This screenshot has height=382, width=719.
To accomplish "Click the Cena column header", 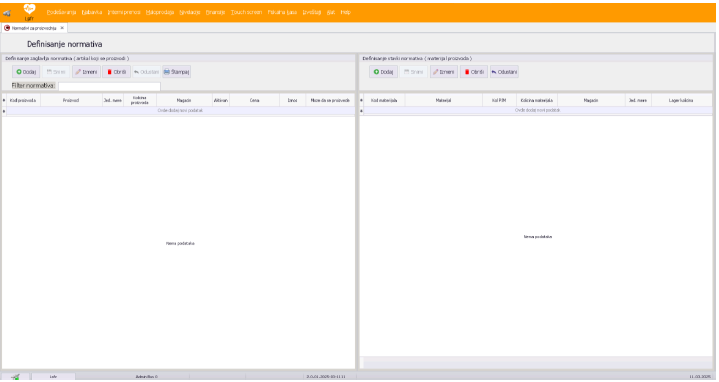I will coord(254,100).
